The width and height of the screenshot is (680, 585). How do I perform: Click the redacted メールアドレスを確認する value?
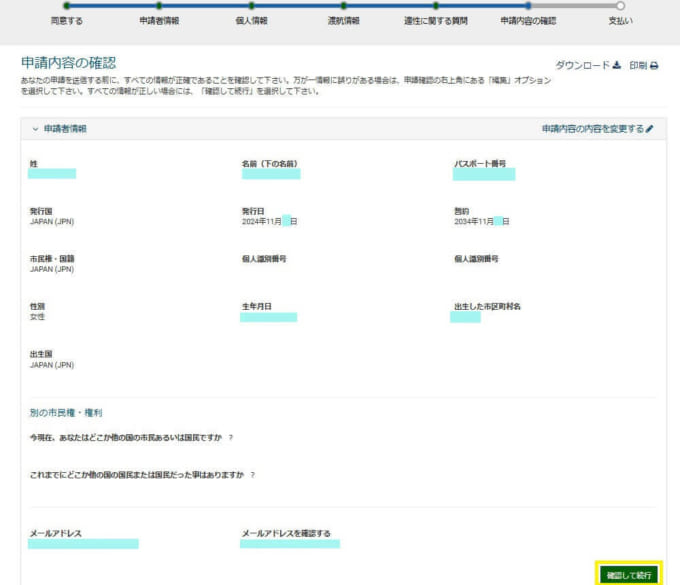click(x=290, y=543)
